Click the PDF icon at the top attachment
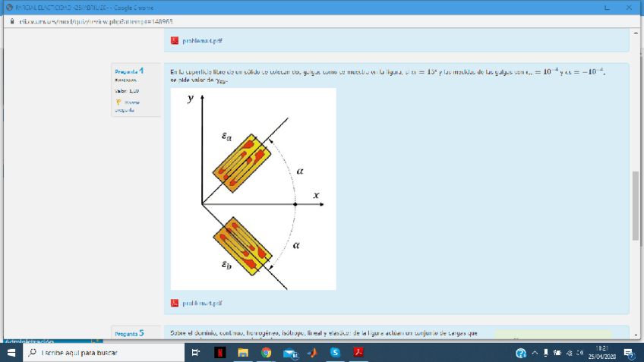This screenshot has height=362, width=644. [175, 41]
